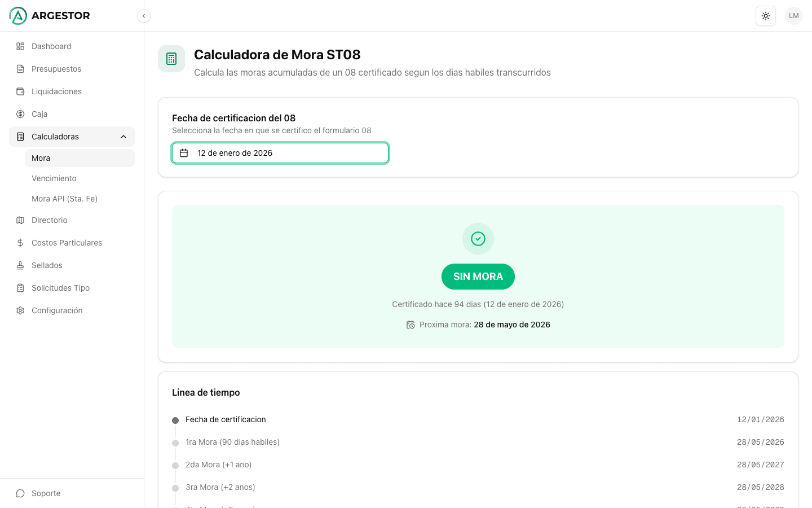Open the Dashboard icon in the sidebar

[21, 46]
